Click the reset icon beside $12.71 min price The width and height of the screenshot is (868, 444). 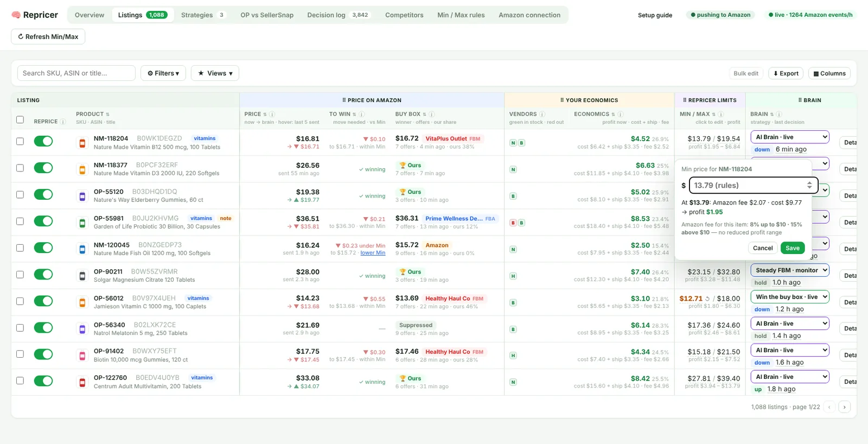tap(707, 299)
